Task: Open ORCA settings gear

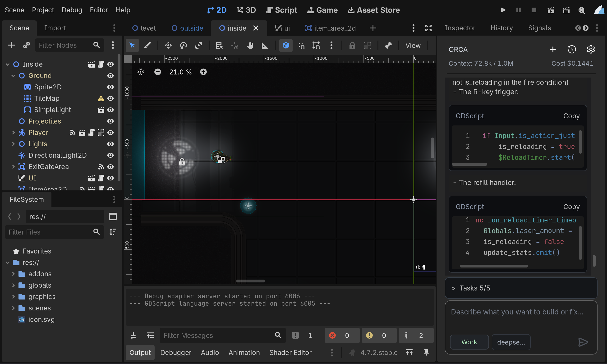Action: pyautogui.click(x=591, y=50)
